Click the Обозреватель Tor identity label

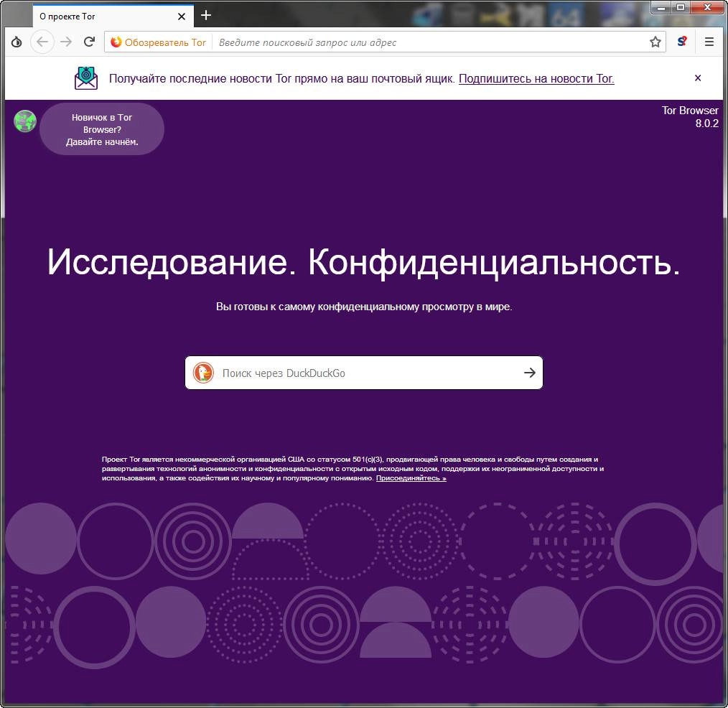click(x=159, y=42)
